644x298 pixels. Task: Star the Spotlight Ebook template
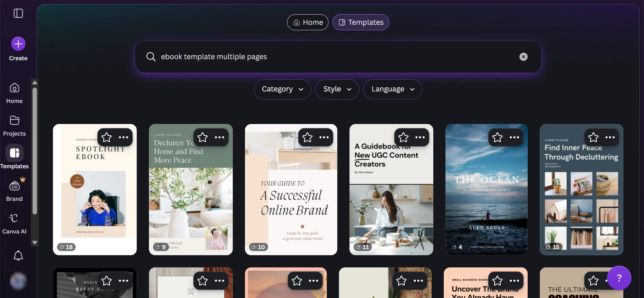click(x=107, y=137)
